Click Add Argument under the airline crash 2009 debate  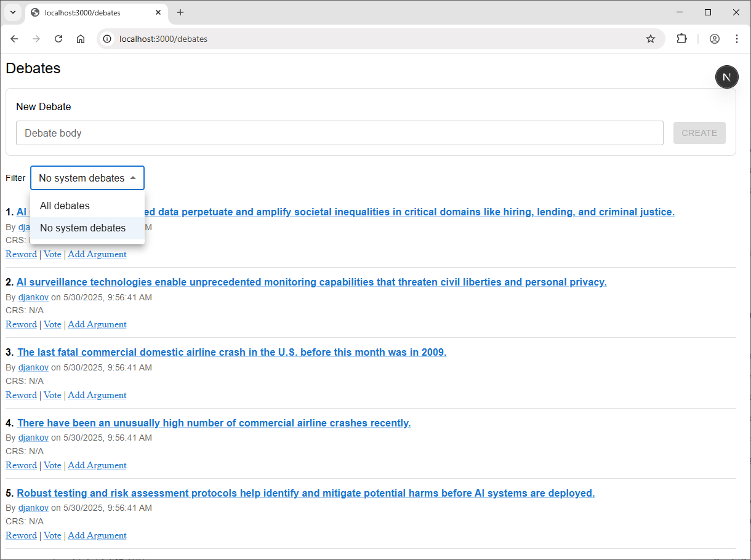[97, 395]
